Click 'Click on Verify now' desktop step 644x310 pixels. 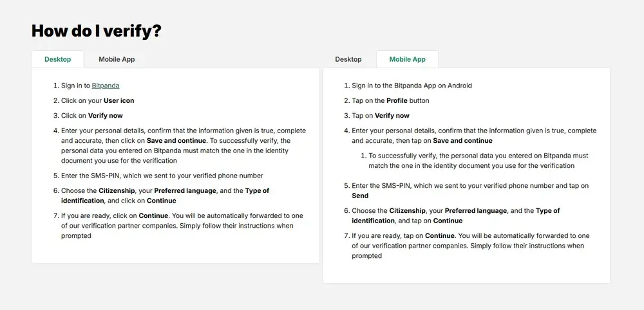(x=92, y=116)
